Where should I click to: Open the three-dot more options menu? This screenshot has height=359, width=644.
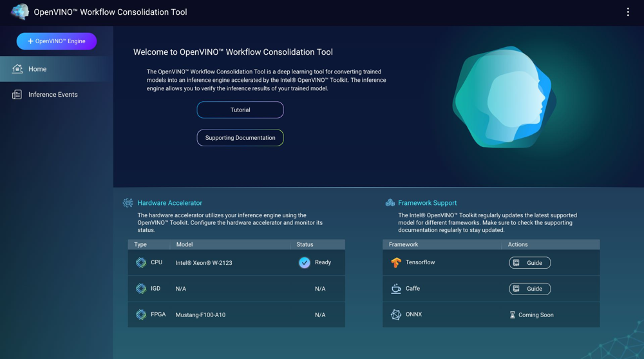pos(628,12)
